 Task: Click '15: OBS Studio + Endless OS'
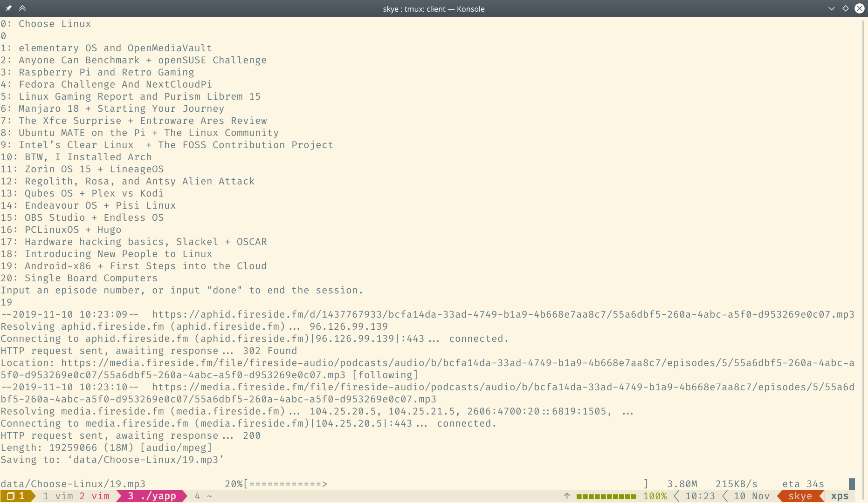click(82, 218)
